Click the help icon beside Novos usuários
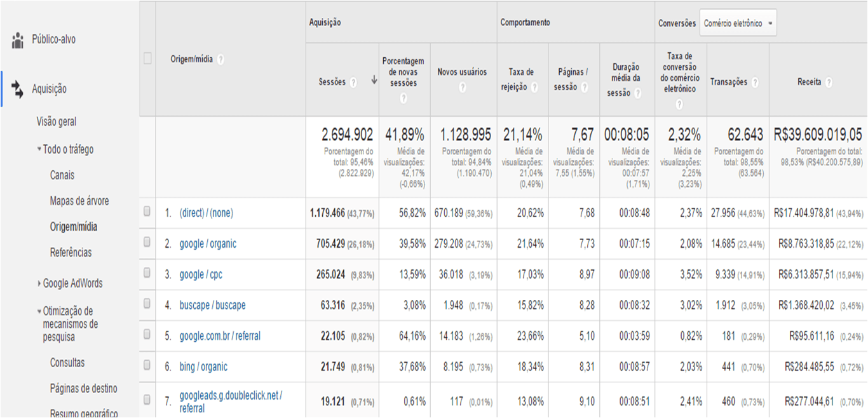868x418 pixels. 463,87
